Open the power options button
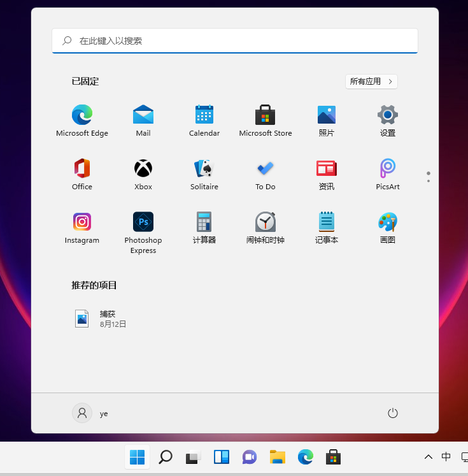 [393, 414]
